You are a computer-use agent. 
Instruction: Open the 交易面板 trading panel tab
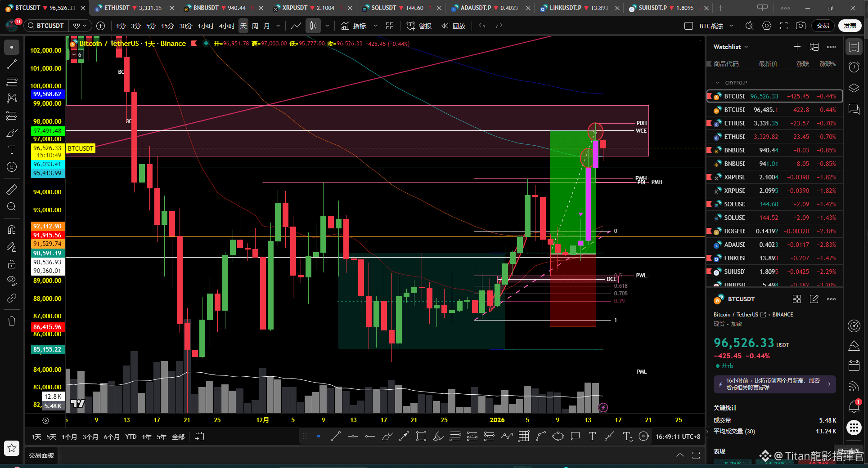tap(41, 455)
